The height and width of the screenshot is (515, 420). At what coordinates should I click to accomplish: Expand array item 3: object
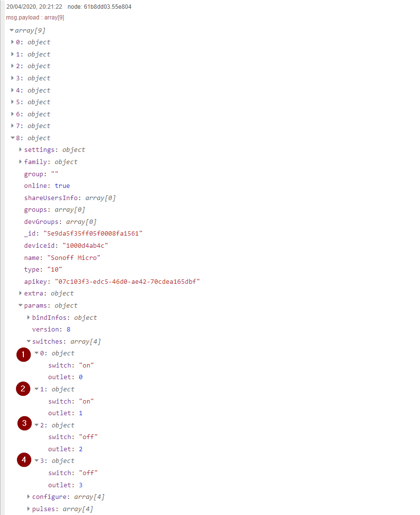tap(12, 78)
